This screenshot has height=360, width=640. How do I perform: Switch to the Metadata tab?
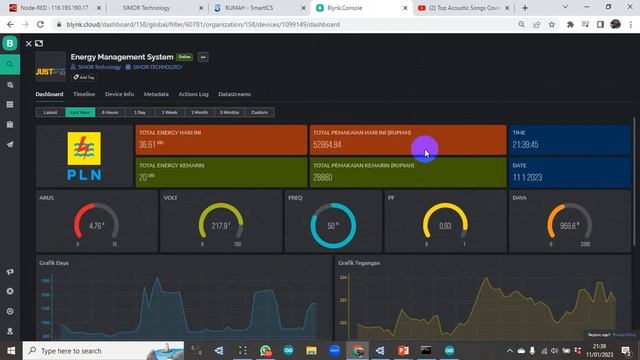pos(156,94)
